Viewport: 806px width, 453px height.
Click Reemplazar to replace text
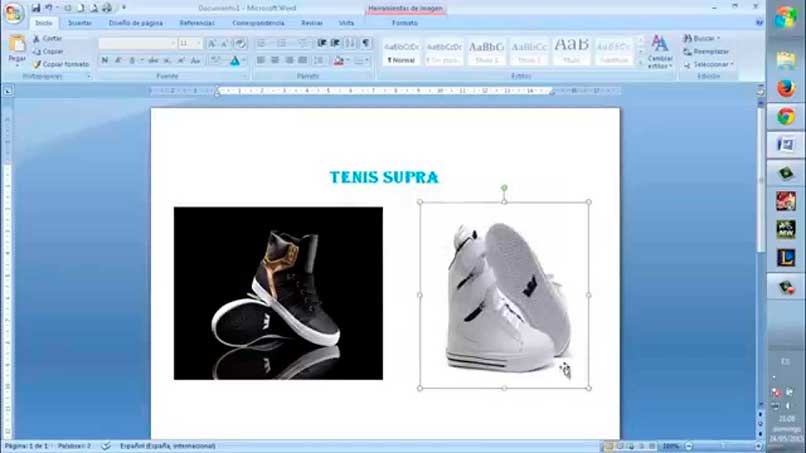[706, 51]
